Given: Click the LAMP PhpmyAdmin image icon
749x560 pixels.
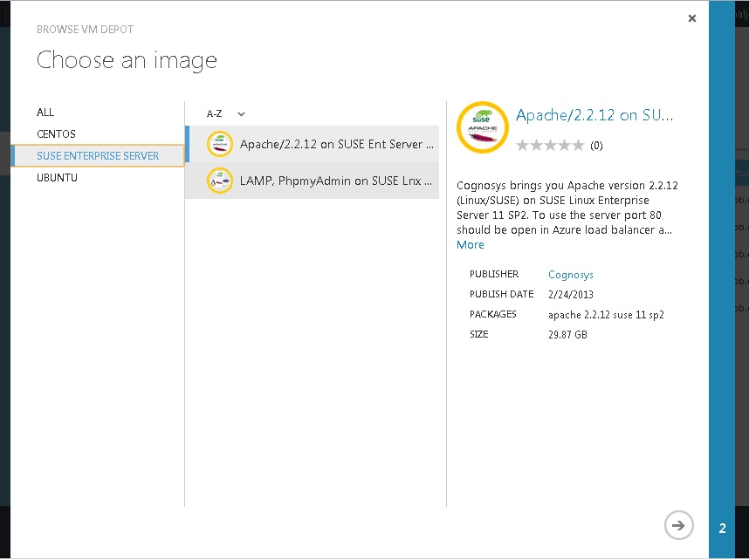Looking at the screenshot, I should pyautogui.click(x=220, y=181).
